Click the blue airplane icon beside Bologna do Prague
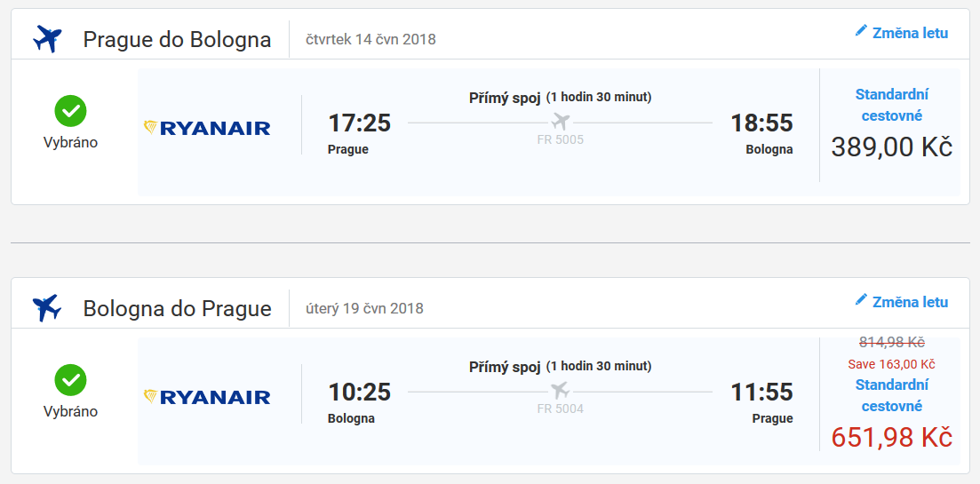 click(47, 308)
